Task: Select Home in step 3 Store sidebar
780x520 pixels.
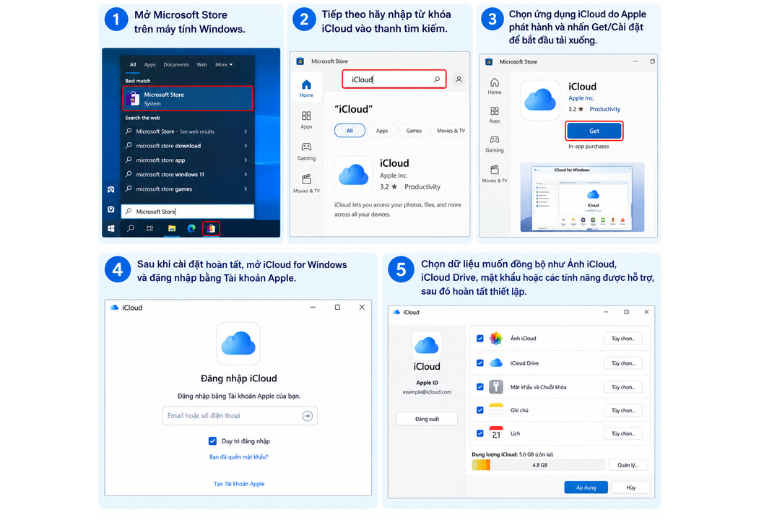Action: coord(494,86)
